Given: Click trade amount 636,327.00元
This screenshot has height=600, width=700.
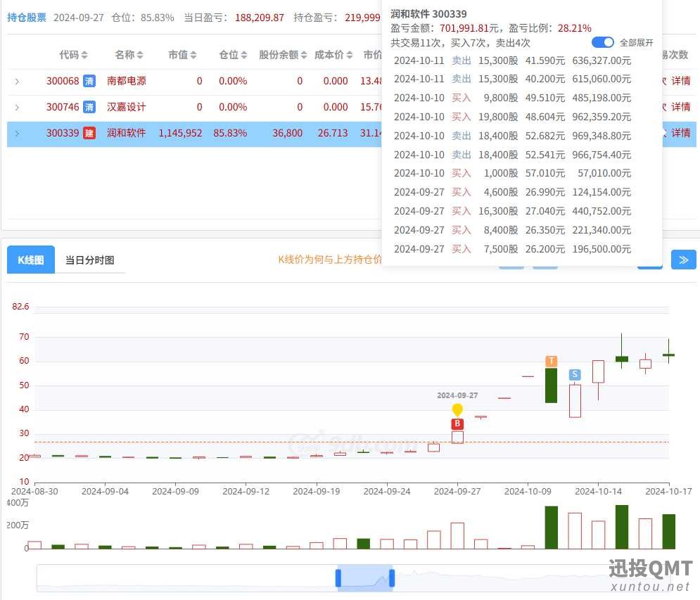Looking at the screenshot, I should tap(602, 60).
